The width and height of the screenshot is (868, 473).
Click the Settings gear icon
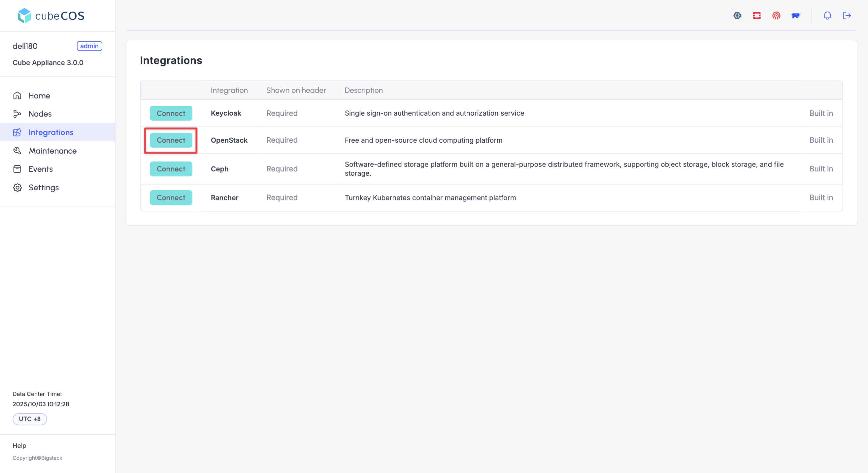click(x=17, y=187)
